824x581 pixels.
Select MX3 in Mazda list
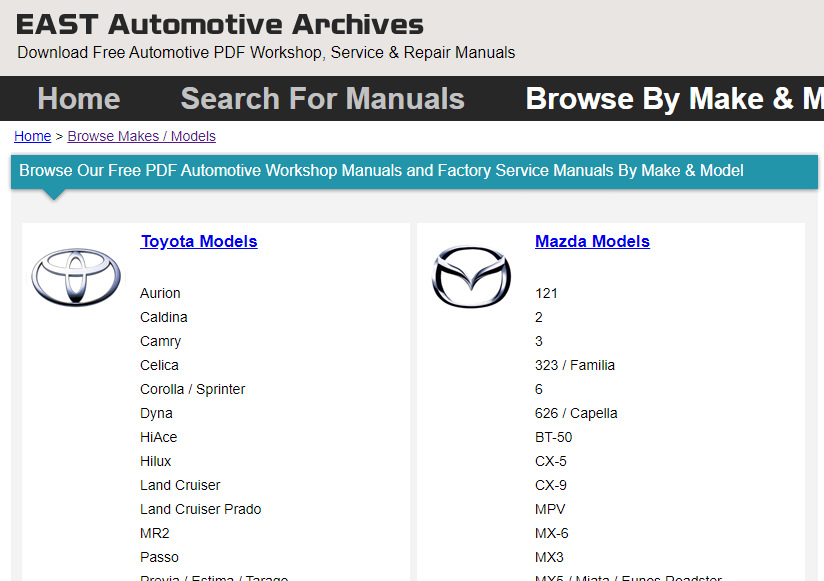click(549, 557)
